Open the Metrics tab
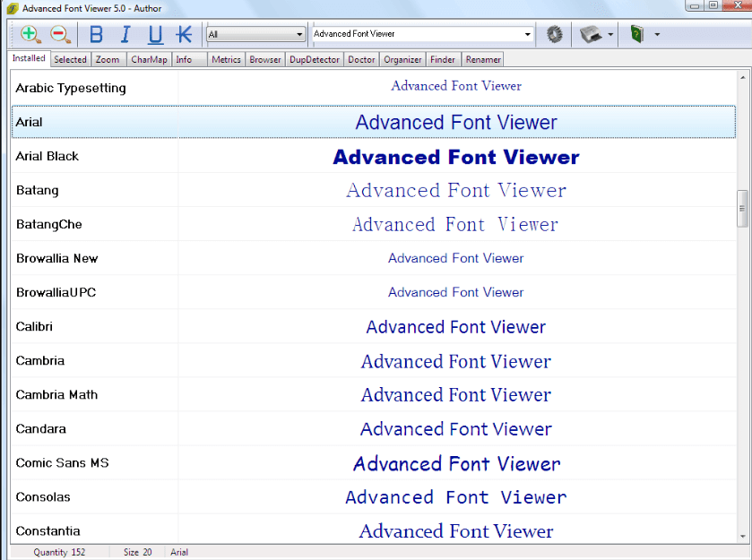752x560 pixels. (227, 59)
